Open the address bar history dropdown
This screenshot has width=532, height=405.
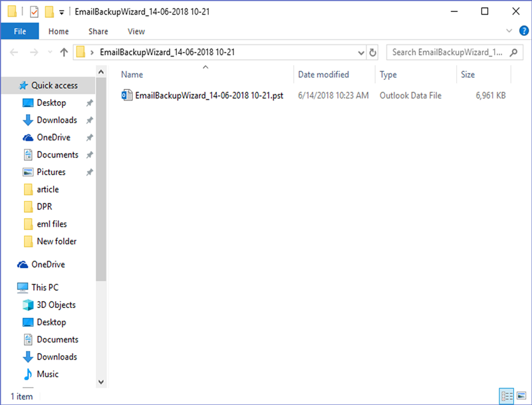click(361, 53)
